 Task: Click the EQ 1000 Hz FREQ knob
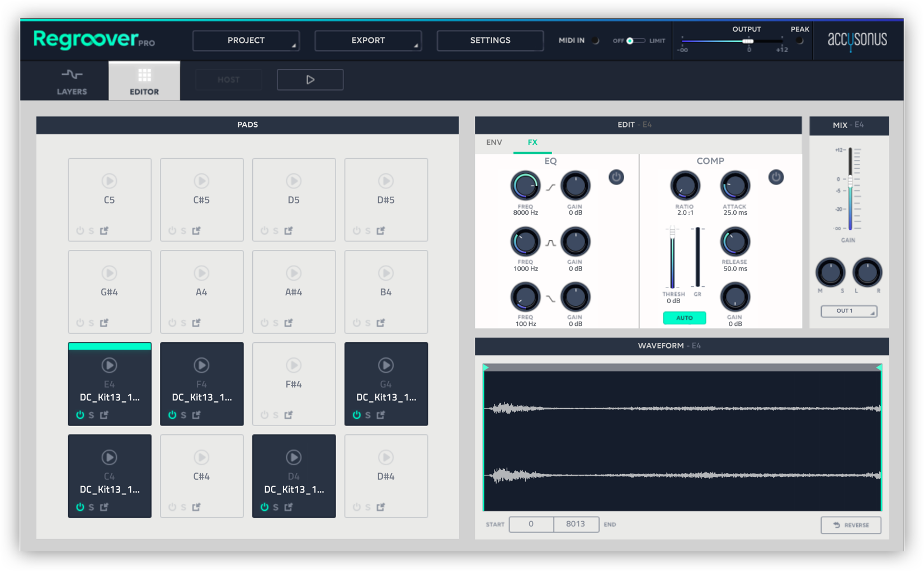525,242
